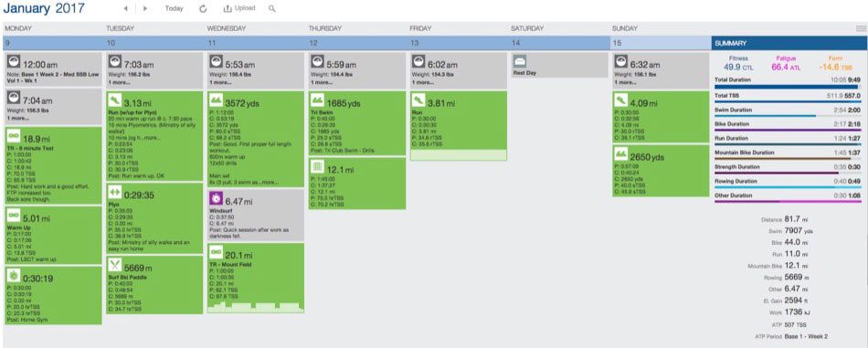Image resolution: width=868 pixels, height=348 pixels.
Task: Select Thursday 12.1 mi mountain bike icon
Action: [x=318, y=166]
